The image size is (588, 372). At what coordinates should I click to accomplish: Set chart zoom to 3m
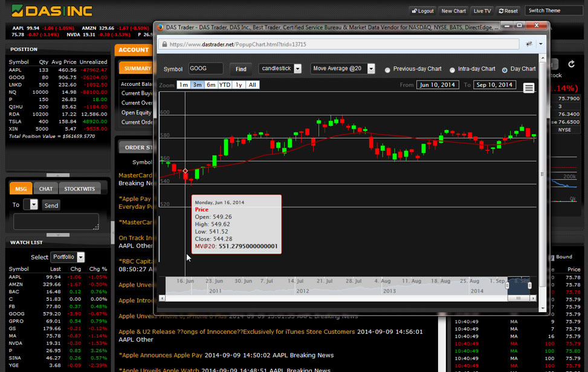click(197, 85)
